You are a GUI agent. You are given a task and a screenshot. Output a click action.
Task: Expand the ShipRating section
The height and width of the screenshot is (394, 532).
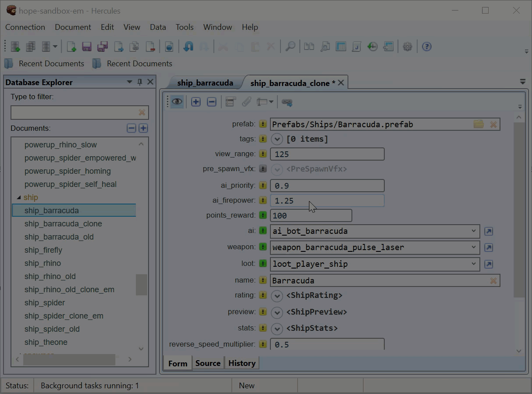point(277,296)
